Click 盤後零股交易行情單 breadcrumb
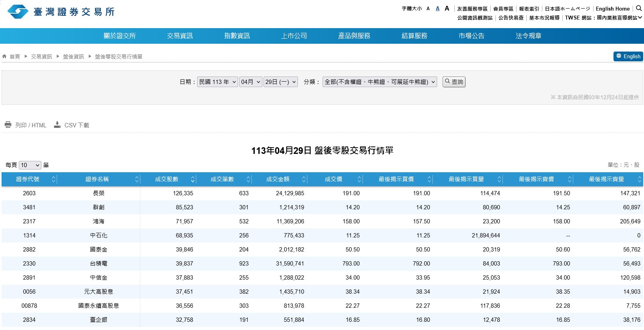Screen dimensions: 644x330 tap(118, 57)
